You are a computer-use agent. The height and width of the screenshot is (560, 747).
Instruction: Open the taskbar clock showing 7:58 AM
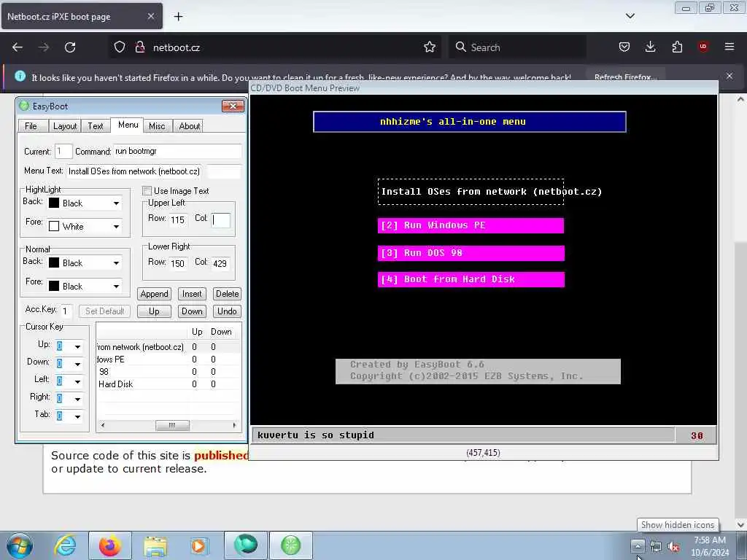(x=710, y=546)
